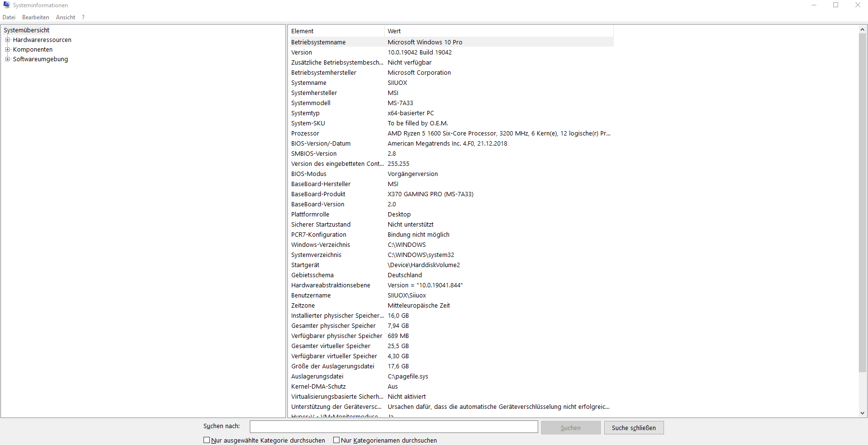The height and width of the screenshot is (445, 868).
Task: Select the Systemmodell row
Action: [451, 103]
